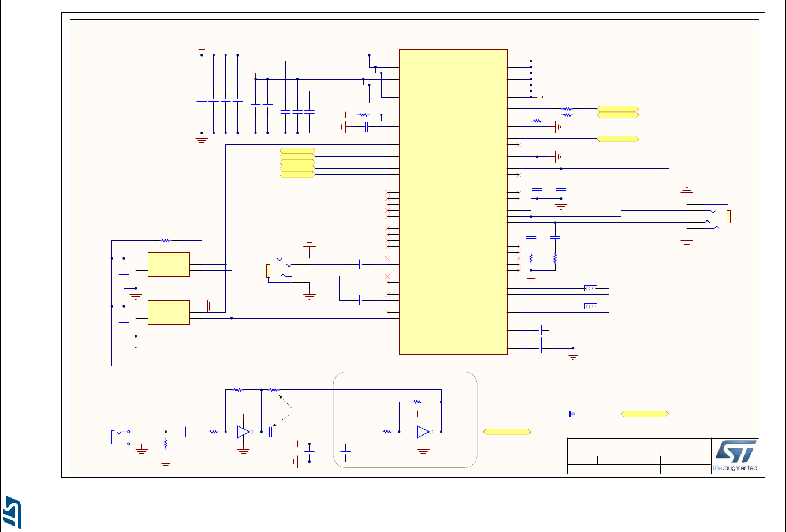Click the first inverter triangle after the input jack

[244, 432]
